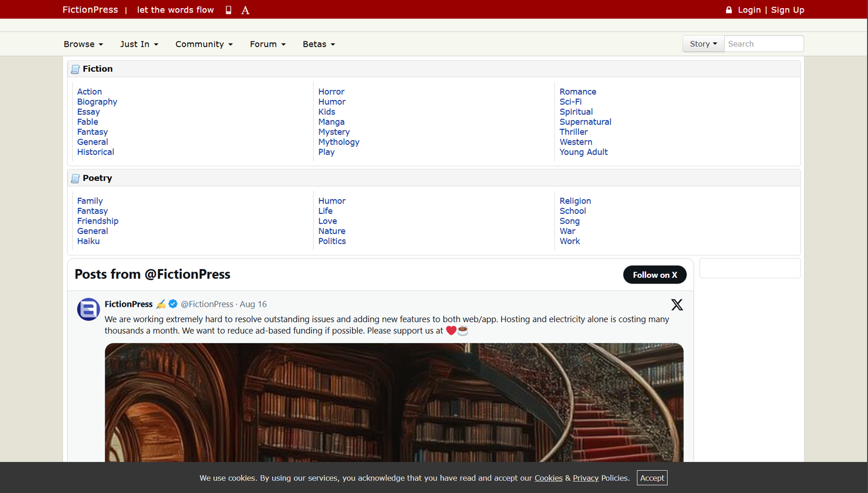Image resolution: width=868 pixels, height=493 pixels.
Task: Click the FictionPress author name in post
Action: click(129, 304)
